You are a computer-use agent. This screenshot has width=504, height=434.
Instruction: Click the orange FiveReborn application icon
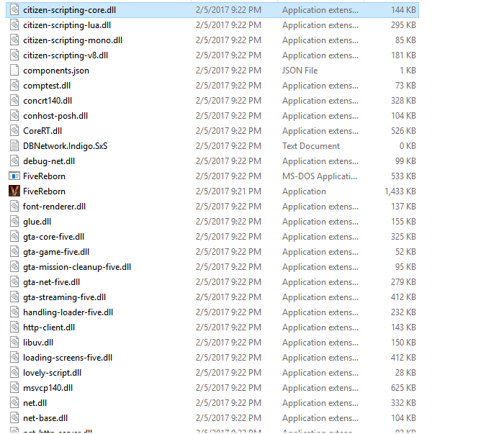pyautogui.click(x=14, y=191)
